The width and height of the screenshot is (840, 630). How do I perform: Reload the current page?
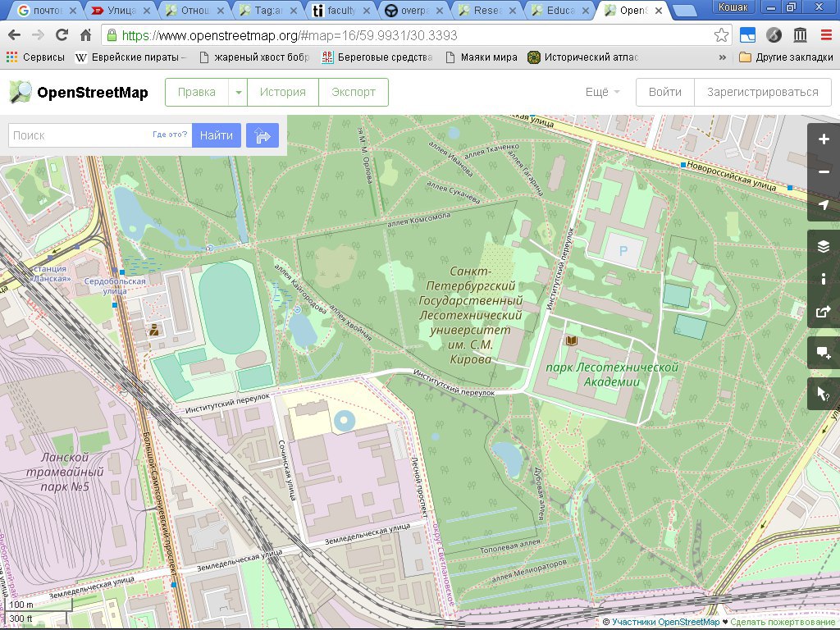[62, 35]
